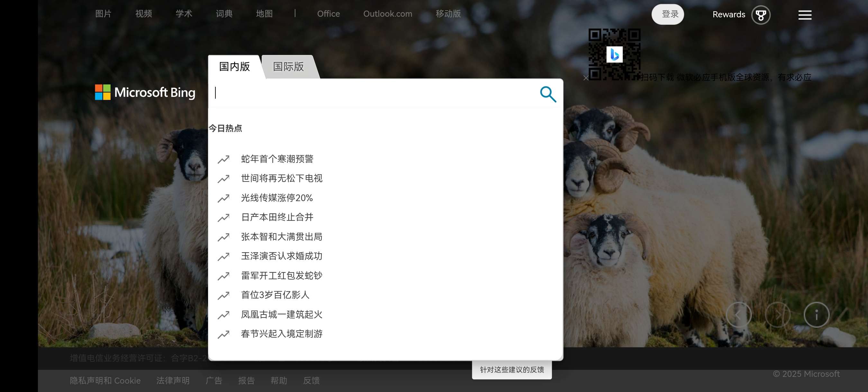Click the 登录 sign-in button
The width and height of the screenshot is (868, 392).
667,14
